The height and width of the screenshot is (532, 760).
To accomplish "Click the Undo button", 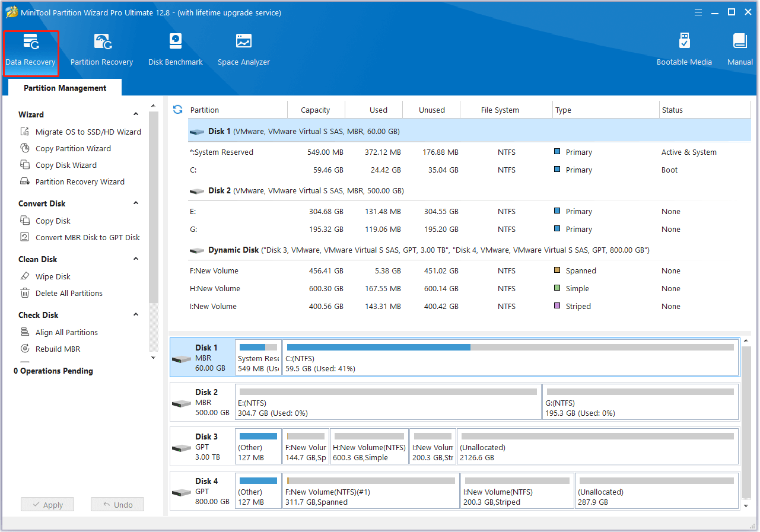I will tap(117, 505).
